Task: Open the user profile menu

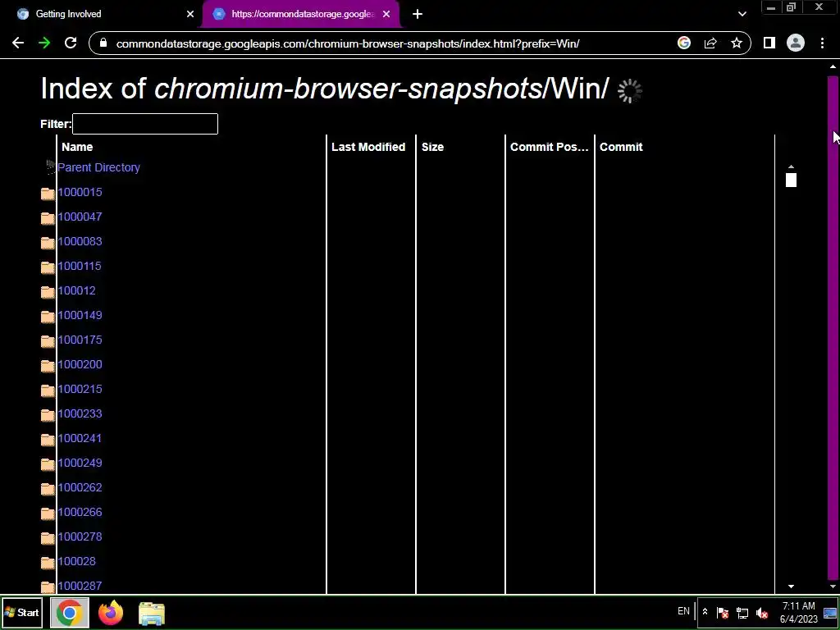Action: pos(796,43)
